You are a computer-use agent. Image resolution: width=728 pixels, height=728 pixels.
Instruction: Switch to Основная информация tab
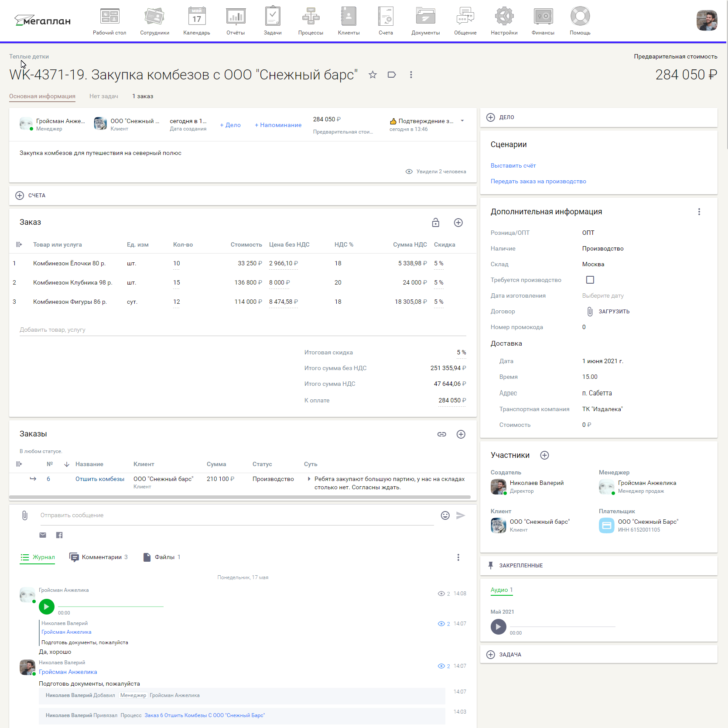(x=42, y=96)
